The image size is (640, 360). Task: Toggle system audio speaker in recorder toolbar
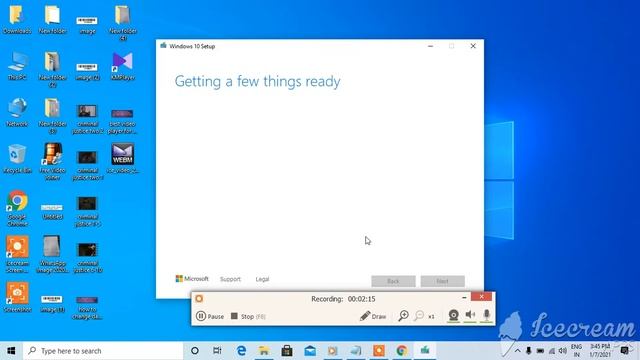click(x=470, y=315)
